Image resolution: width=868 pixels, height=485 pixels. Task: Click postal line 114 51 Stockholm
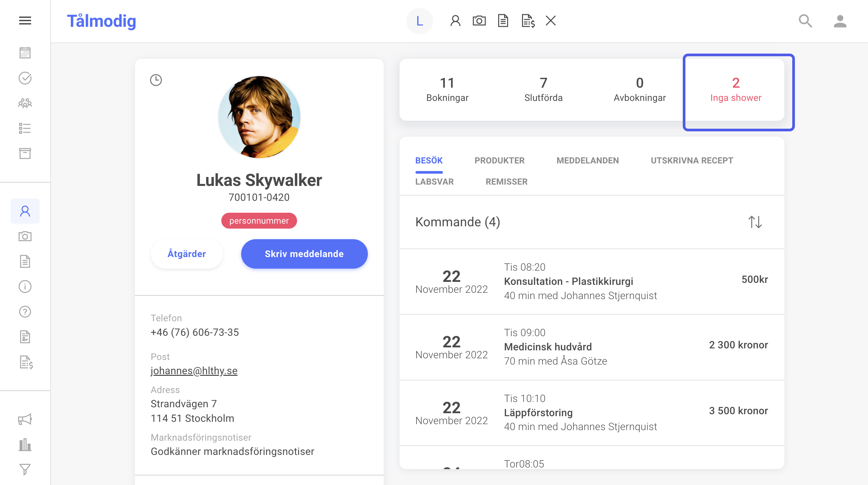point(193,419)
